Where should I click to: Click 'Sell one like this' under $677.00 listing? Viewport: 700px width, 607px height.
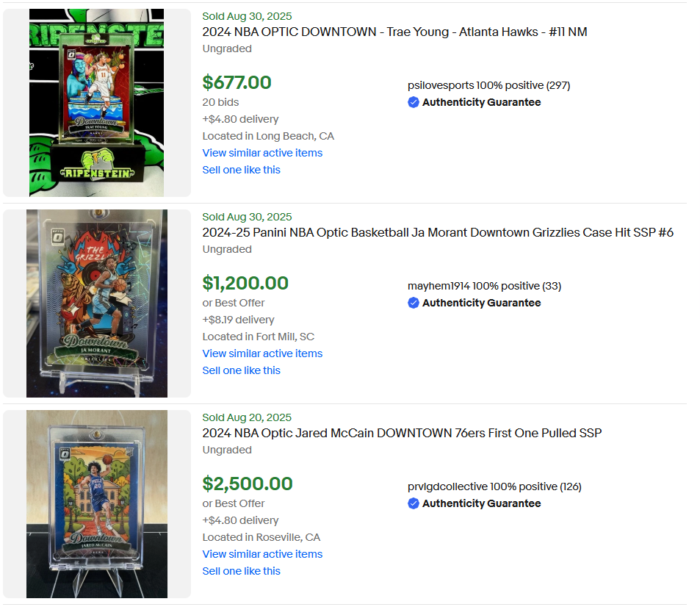[x=242, y=170]
